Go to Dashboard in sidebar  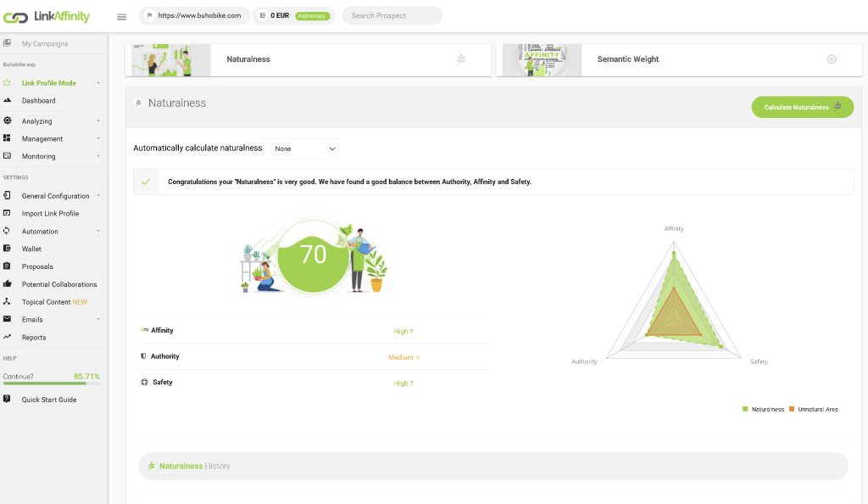(38, 101)
